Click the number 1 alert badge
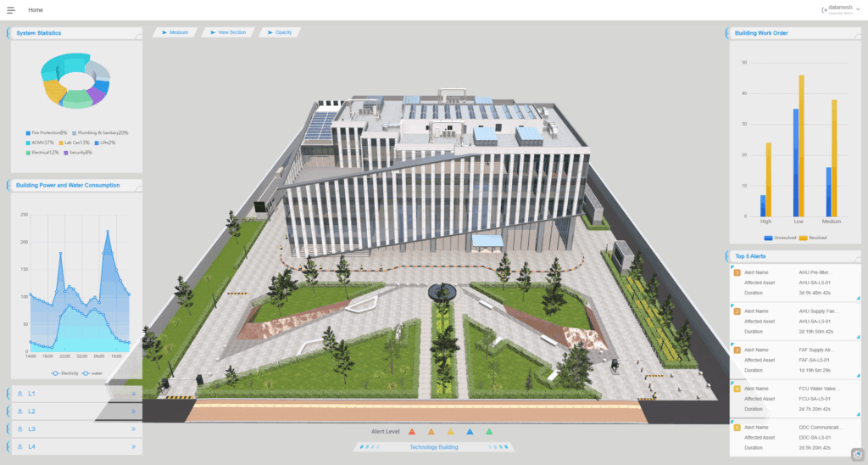This screenshot has height=465, width=868. tap(737, 272)
